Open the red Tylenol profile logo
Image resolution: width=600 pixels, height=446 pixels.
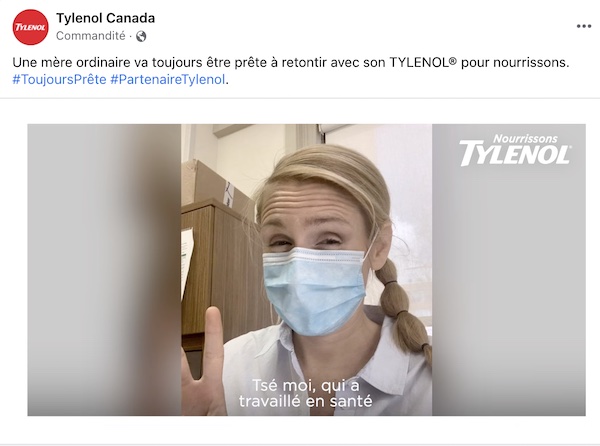pyautogui.click(x=30, y=27)
